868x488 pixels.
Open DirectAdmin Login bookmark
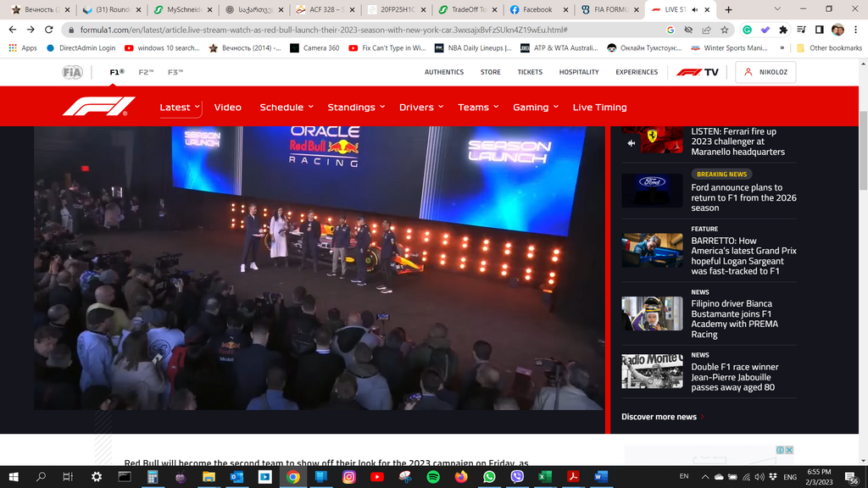click(81, 48)
